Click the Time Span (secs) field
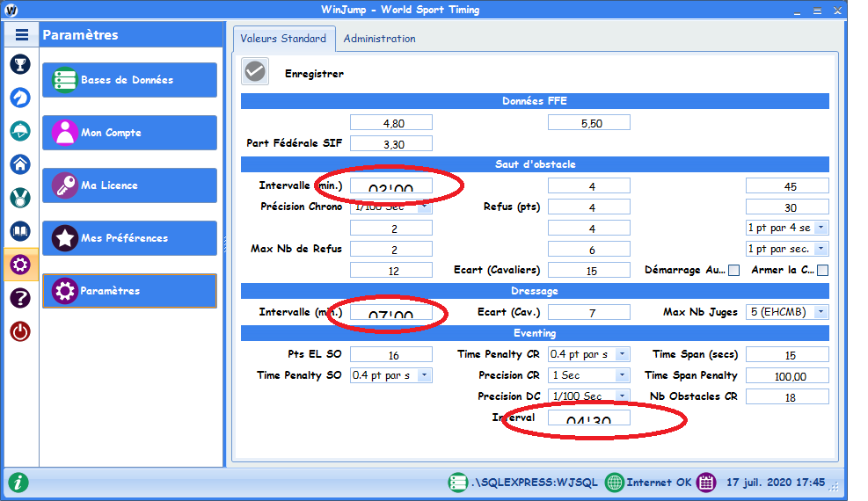 point(787,354)
